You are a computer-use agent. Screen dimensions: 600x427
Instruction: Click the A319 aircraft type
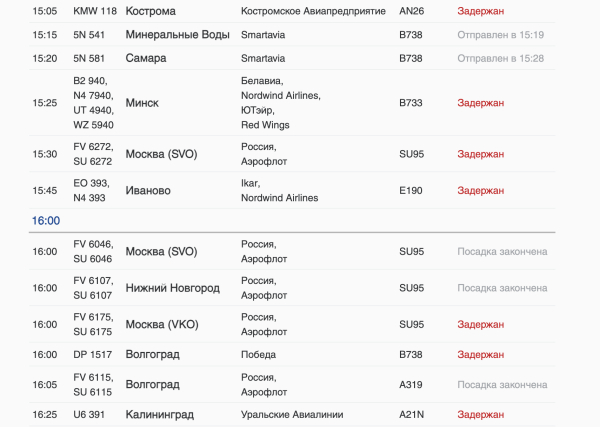click(x=411, y=385)
